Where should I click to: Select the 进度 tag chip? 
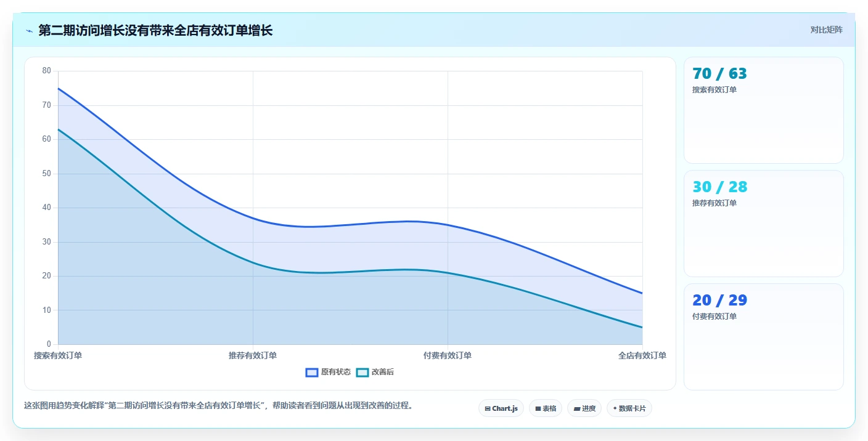pyautogui.click(x=584, y=408)
